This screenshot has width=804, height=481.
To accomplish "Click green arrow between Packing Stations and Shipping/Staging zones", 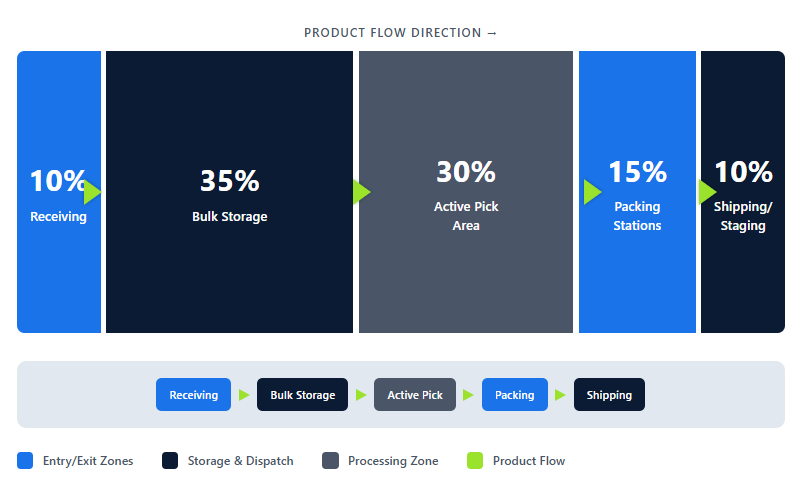I will point(707,192).
